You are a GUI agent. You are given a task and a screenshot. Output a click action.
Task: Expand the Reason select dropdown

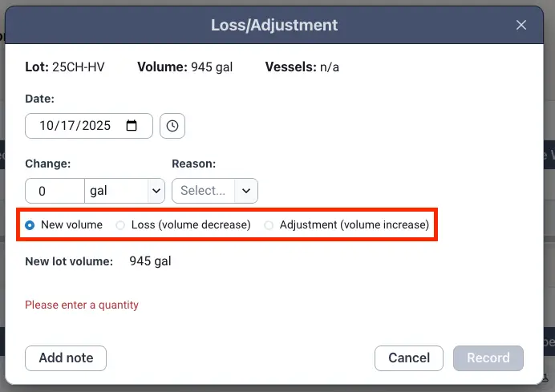coord(215,191)
